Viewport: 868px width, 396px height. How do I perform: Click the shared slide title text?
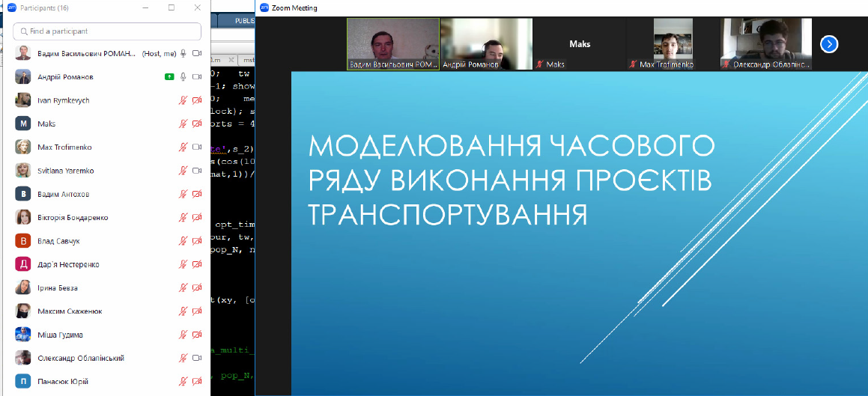coord(512,180)
